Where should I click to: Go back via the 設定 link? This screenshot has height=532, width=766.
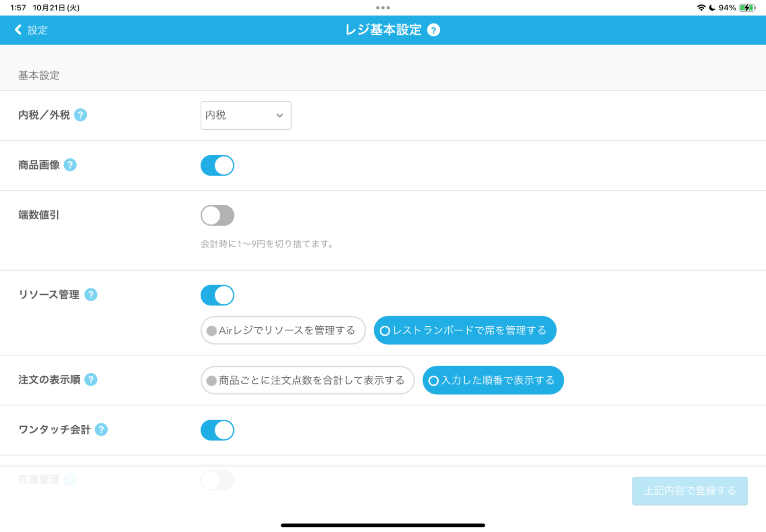(x=37, y=30)
